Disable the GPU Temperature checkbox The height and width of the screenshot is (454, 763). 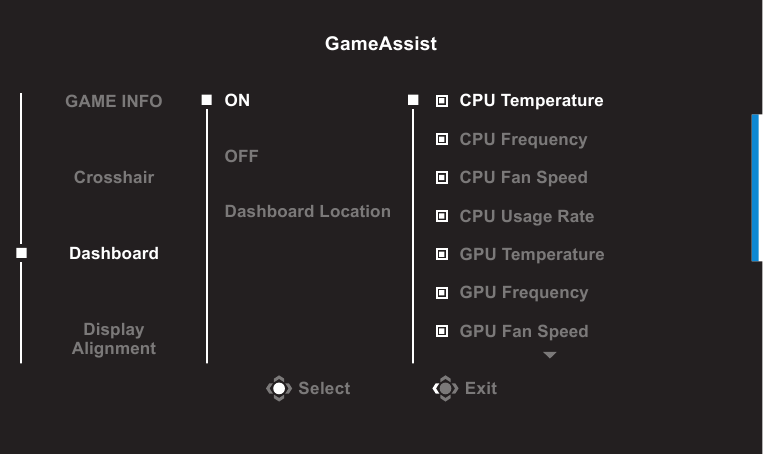tap(442, 254)
